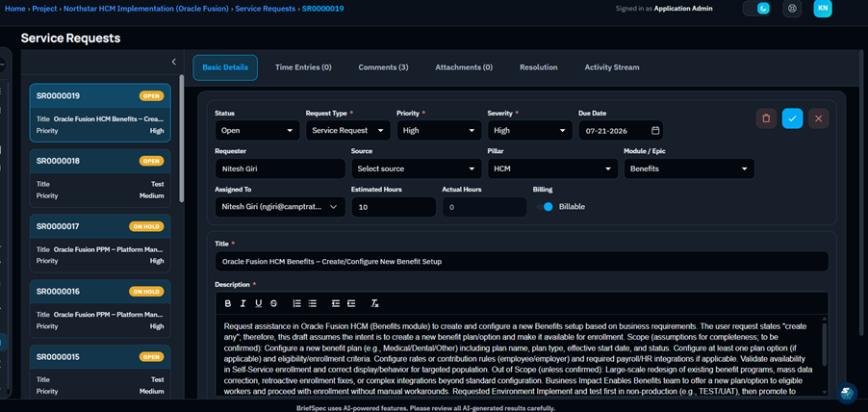
Task: Click the Actual Hours field
Action: click(x=484, y=207)
